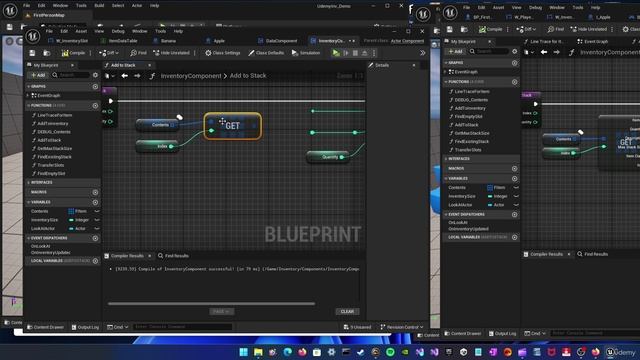
Task: Open Cmd dropdown in front window
Action: 118,327
